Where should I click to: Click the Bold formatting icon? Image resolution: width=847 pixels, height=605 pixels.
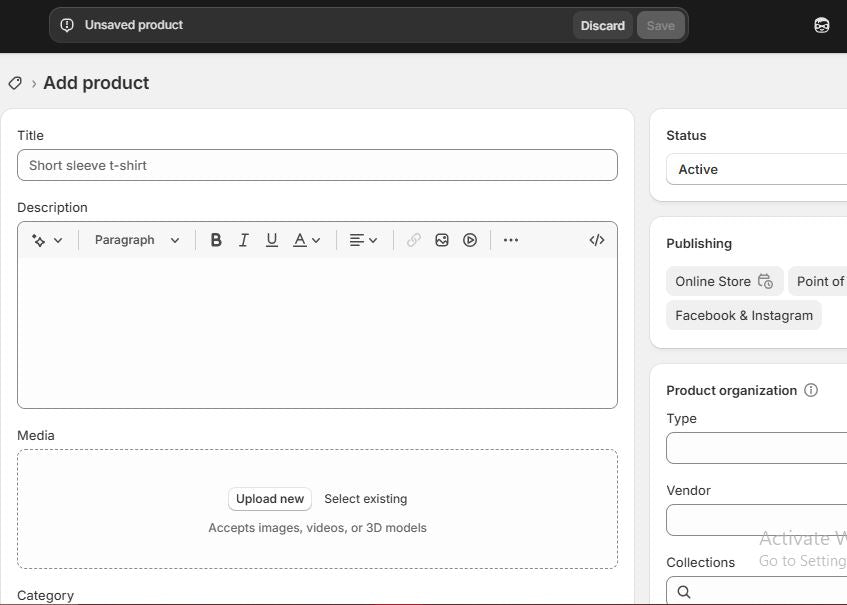tap(215, 240)
